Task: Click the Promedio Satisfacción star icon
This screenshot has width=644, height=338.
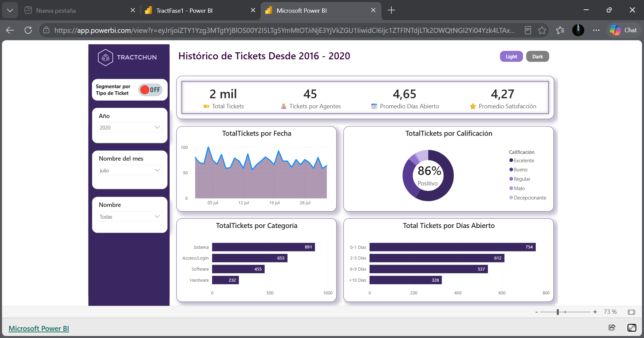Action: pos(473,106)
